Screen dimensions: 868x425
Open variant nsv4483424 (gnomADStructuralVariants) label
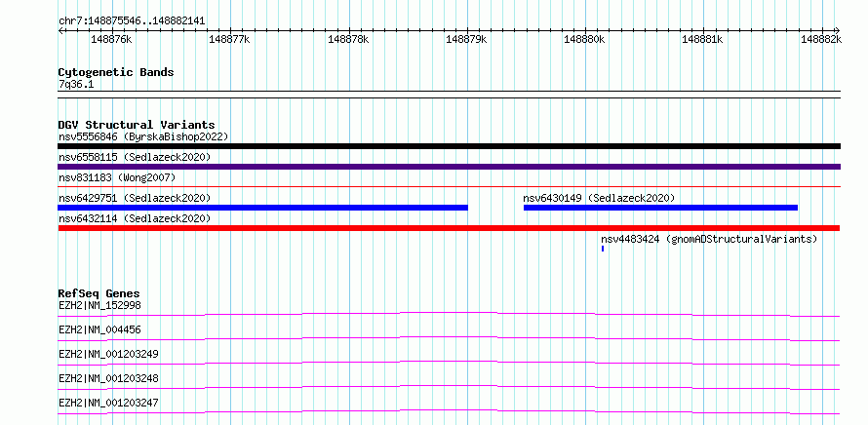tap(709, 239)
